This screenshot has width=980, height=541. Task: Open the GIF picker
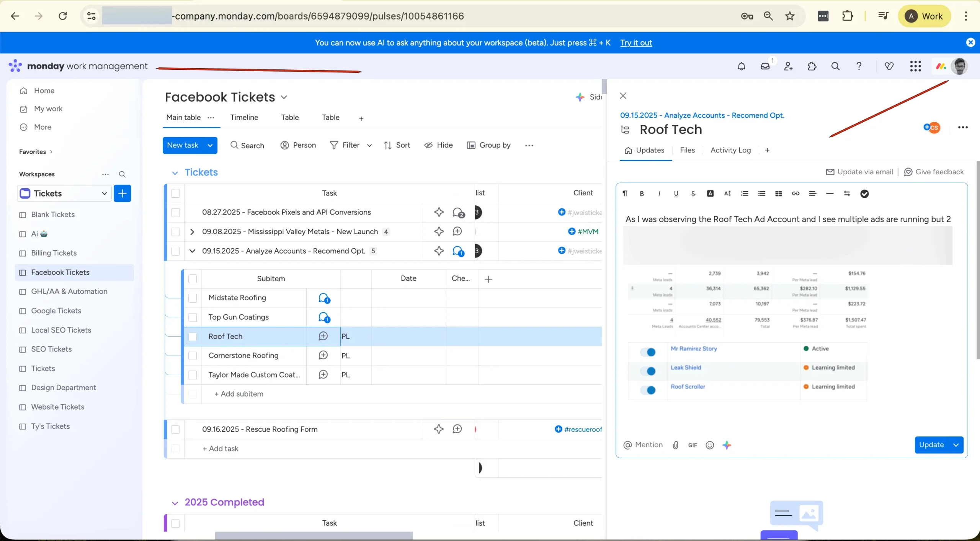tap(693, 445)
